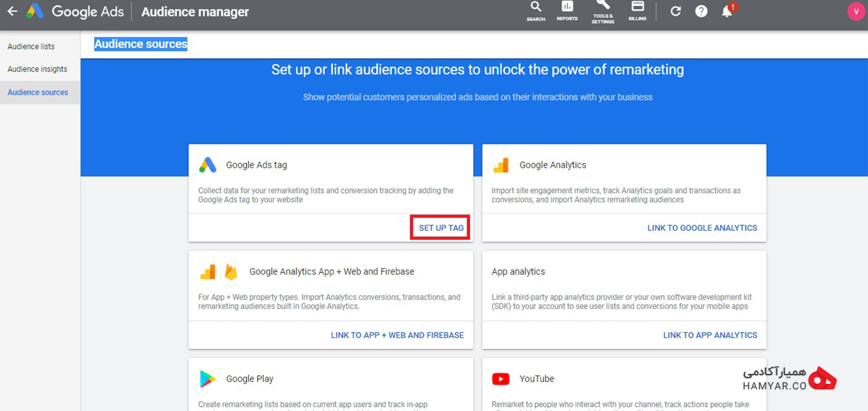Click the 'For App + Web property types' description
Image resolution: width=868 pixels, height=411 pixels.
(x=329, y=302)
